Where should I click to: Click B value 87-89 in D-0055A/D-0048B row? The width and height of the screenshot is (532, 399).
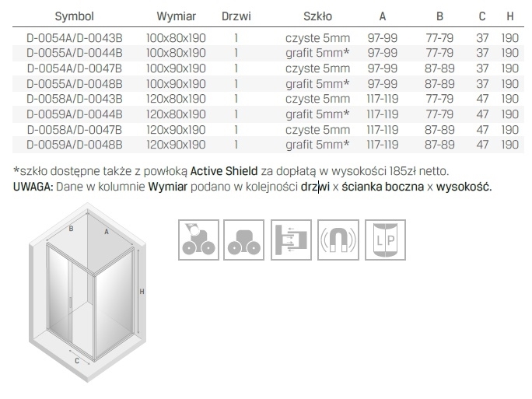(x=439, y=84)
